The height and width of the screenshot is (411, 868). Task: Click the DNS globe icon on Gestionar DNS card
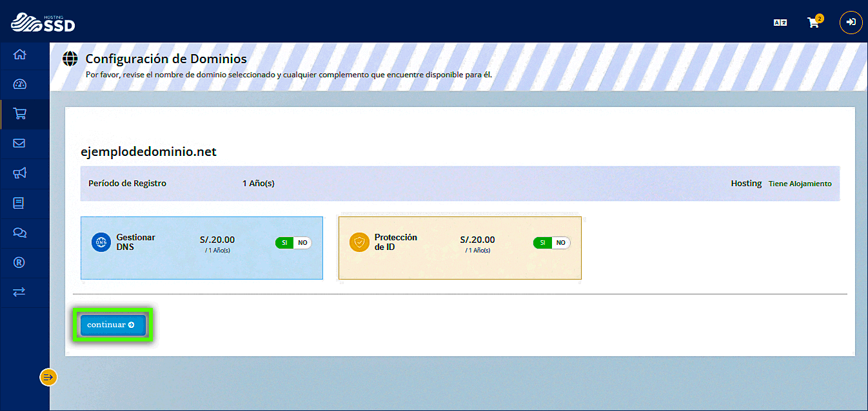101,243
